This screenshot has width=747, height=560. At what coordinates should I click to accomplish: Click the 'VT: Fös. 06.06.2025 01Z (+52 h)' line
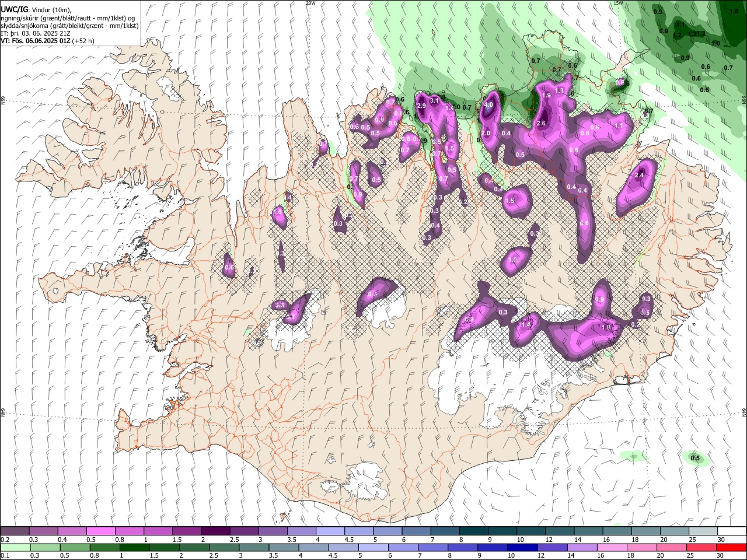pos(47,41)
